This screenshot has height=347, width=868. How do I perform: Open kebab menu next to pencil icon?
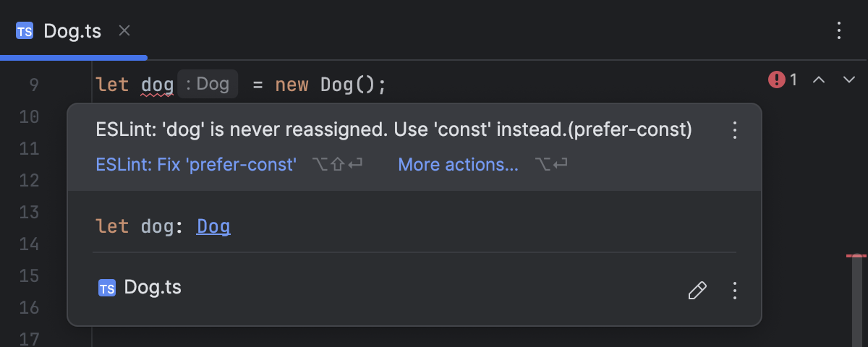(735, 291)
